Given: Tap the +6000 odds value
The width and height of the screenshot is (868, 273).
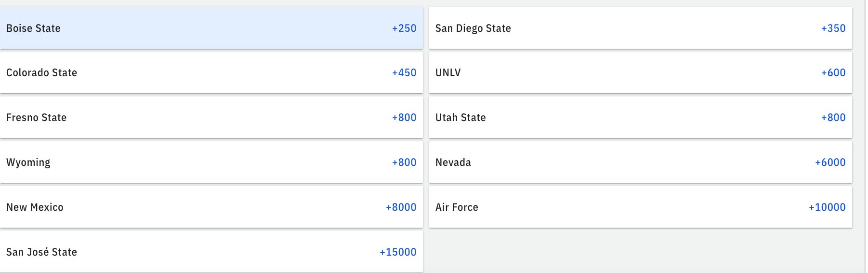Looking at the screenshot, I should 830,162.
